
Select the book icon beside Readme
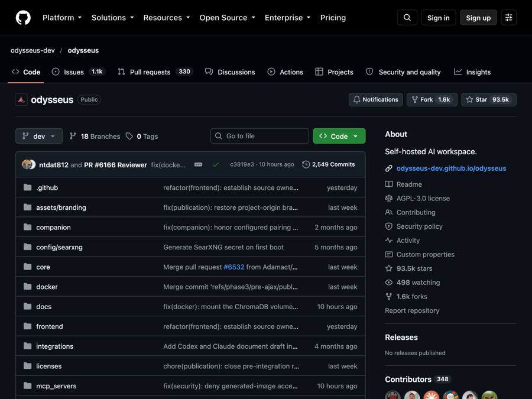[389, 184]
